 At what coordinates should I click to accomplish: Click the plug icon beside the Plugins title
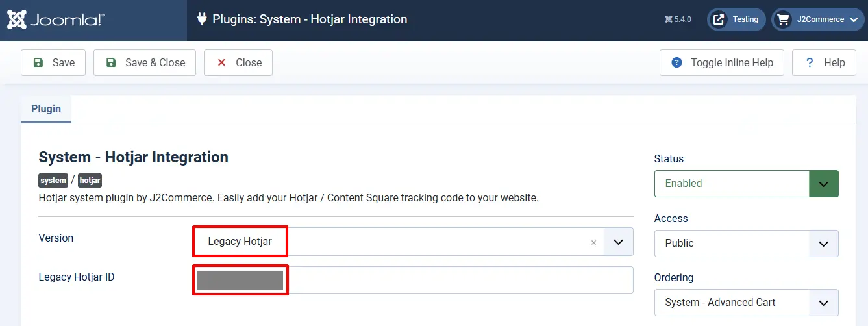click(202, 19)
